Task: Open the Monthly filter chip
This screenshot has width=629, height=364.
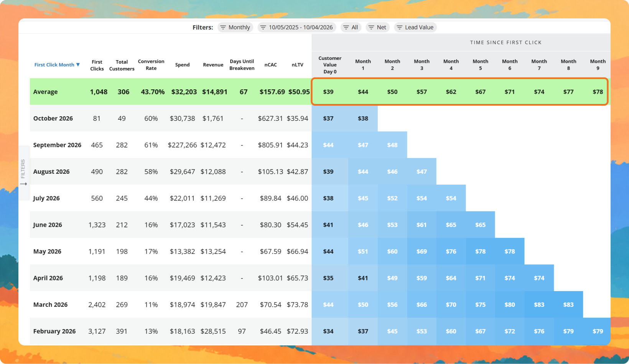Action: [235, 27]
